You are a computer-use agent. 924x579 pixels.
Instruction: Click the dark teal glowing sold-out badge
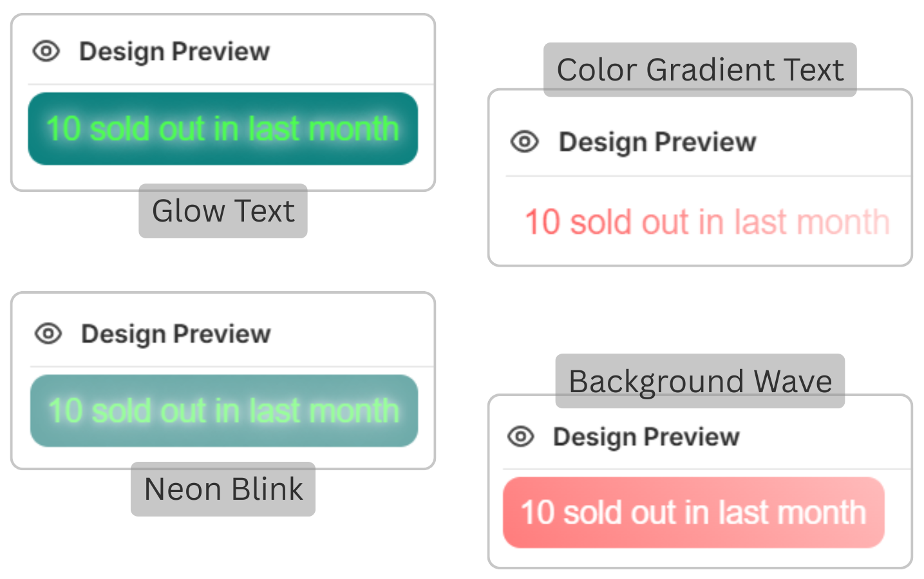click(x=223, y=129)
